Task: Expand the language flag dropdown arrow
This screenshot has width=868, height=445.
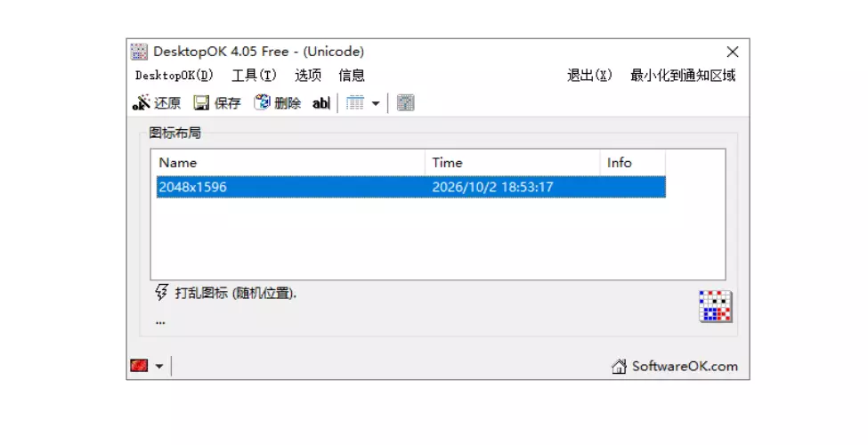Action: pos(159,366)
